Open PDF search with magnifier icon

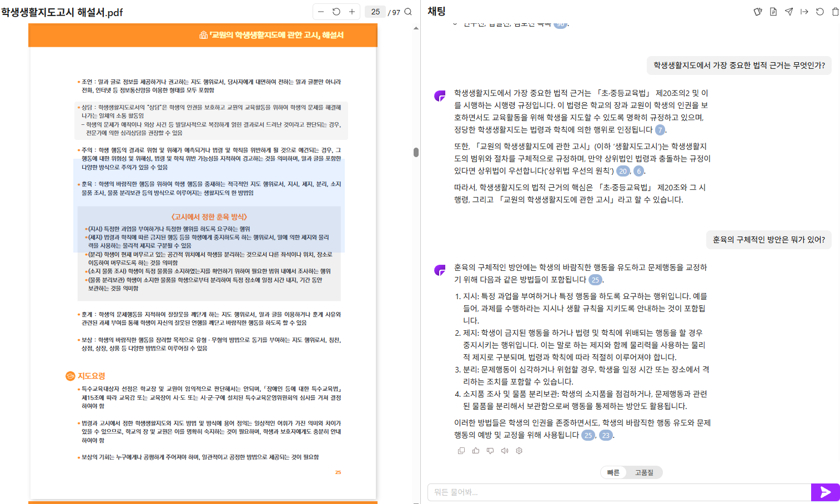(x=408, y=12)
